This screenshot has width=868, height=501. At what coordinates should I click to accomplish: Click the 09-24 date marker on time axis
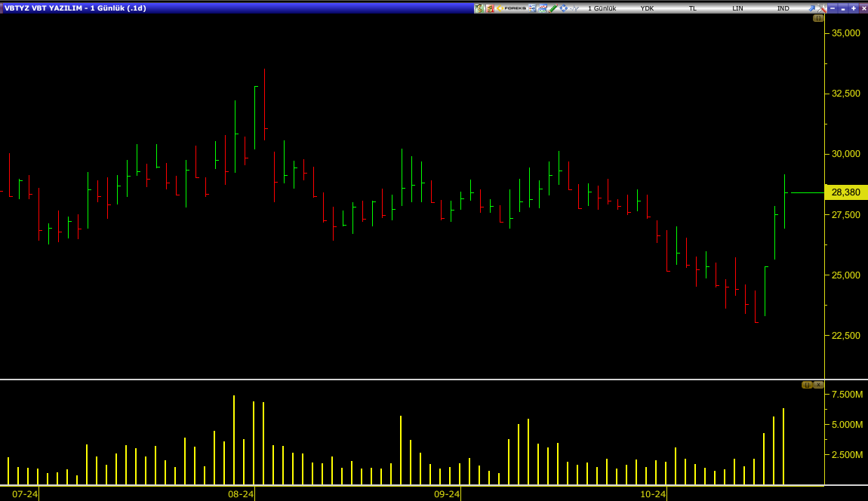click(447, 494)
